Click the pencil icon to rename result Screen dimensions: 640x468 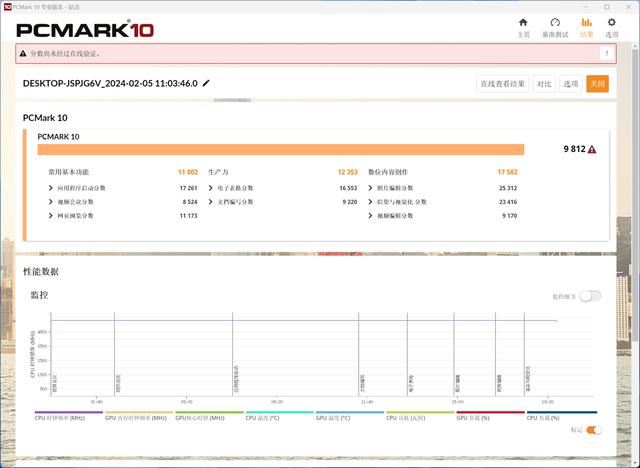pyautogui.click(x=206, y=83)
